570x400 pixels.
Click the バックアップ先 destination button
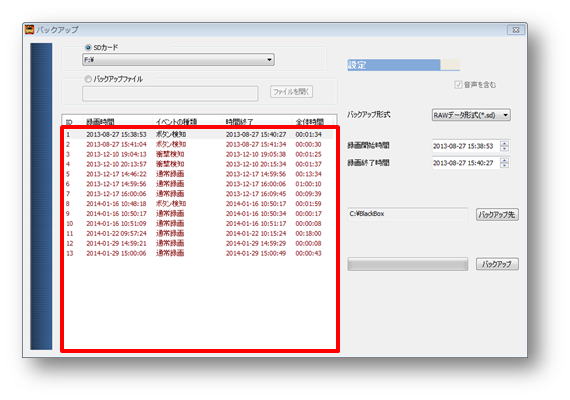tap(497, 215)
